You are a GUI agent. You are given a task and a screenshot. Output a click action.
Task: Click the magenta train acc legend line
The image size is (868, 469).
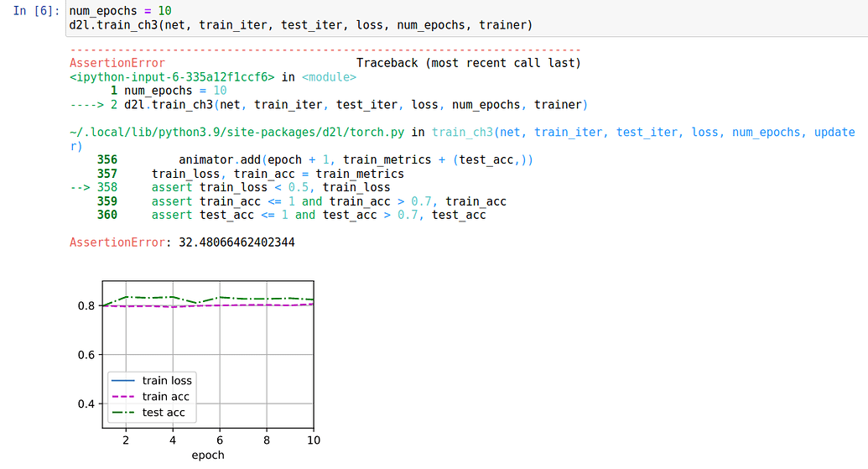coord(123,397)
